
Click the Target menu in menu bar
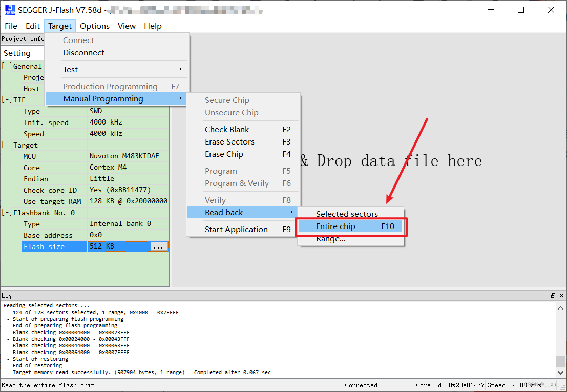coord(59,26)
